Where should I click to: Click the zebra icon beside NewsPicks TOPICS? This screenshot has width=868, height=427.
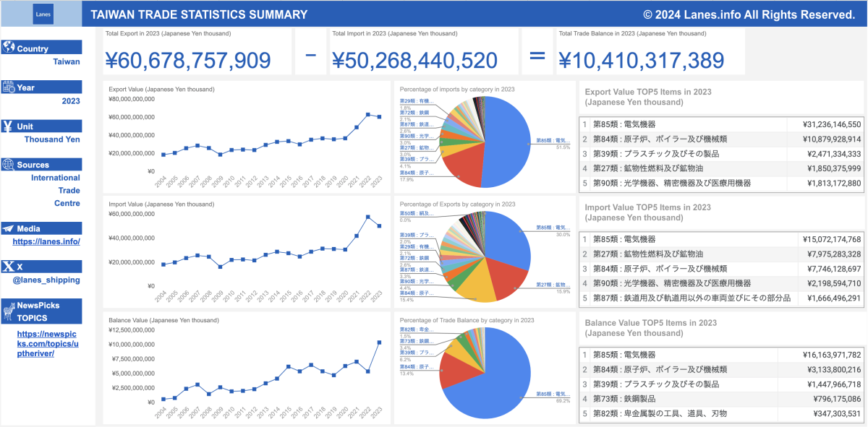pos(9,311)
